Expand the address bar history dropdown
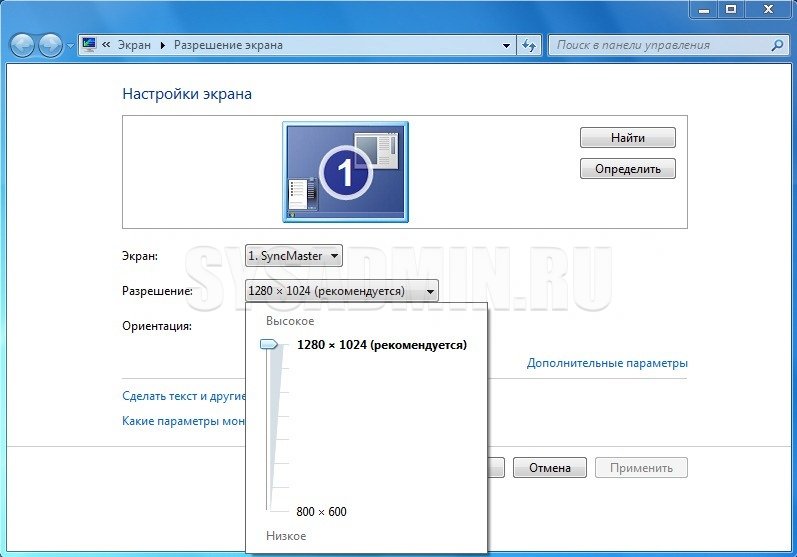 tap(506, 45)
